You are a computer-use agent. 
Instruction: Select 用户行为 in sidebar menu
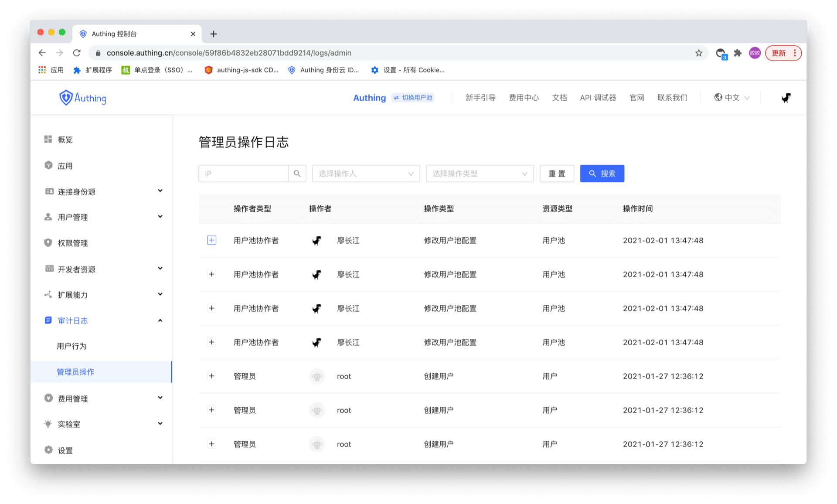click(71, 346)
